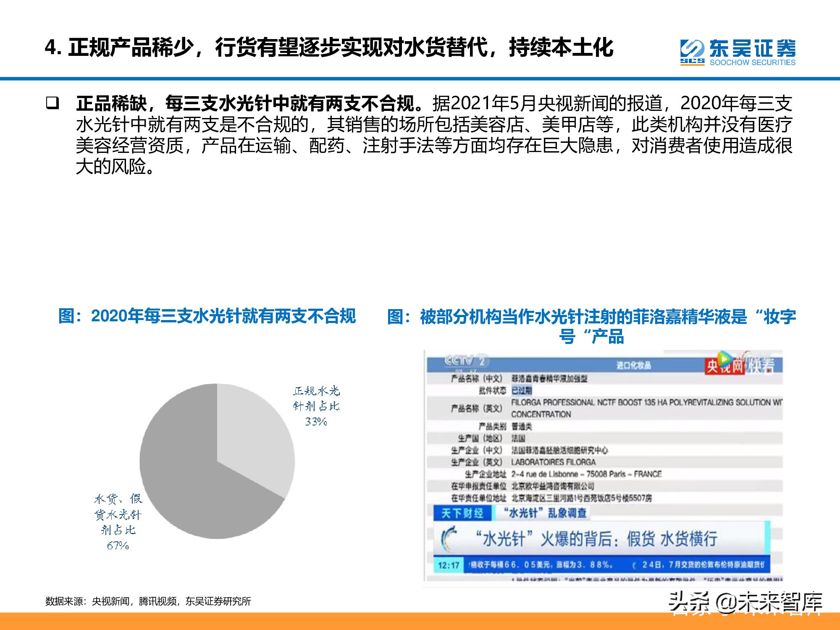Click the 水货、假货水光针剂占比 67% label

click(118, 522)
